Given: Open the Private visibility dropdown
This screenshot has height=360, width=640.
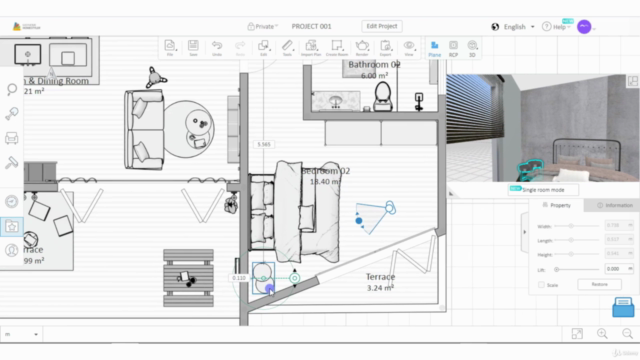Looking at the screenshot, I should pyautogui.click(x=262, y=27).
